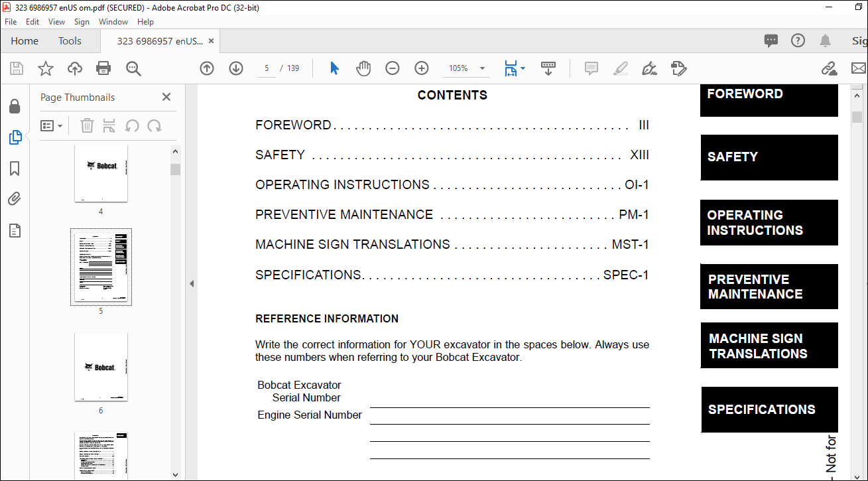The height and width of the screenshot is (481, 868).
Task: Click the scrolling mode keyboard icon
Action: click(548, 68)
